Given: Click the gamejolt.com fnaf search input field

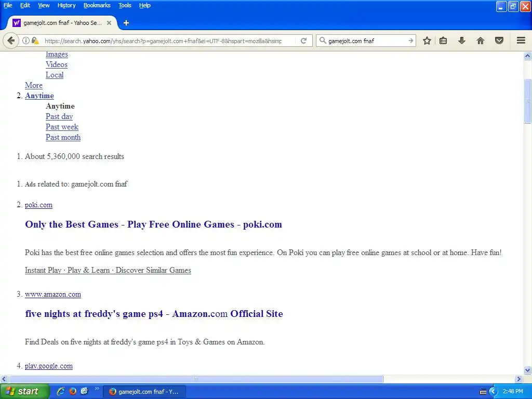Looking at the screenshot, I should [x=366, y=41].
